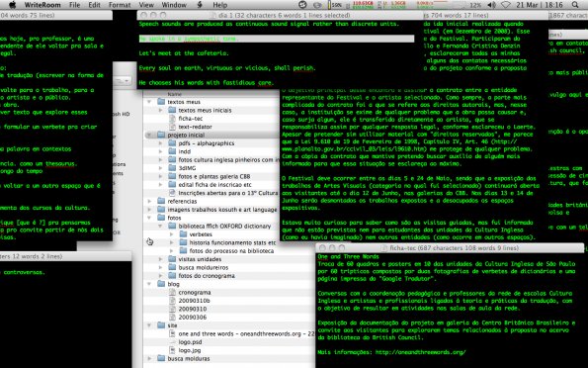588x368 pixels.
Task: Open the WriteRoom application menu
Action: [x=42, y=5]
